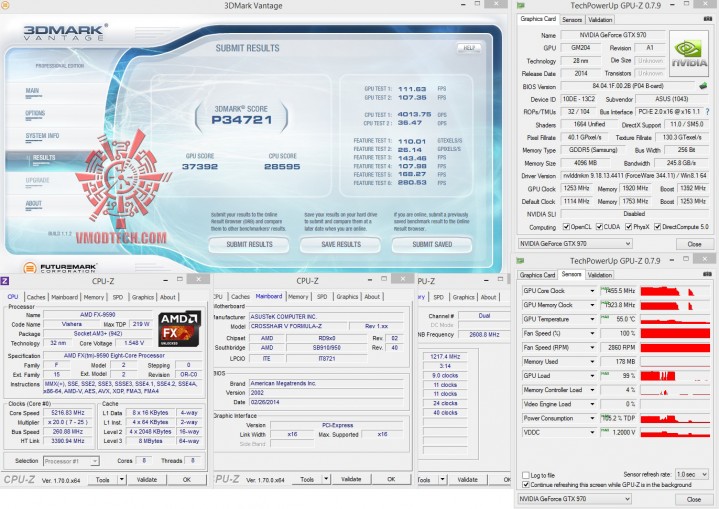Open the GPU Load sensor dropdown
Viewport: 719px width, 509px height.
pos(592,376)
